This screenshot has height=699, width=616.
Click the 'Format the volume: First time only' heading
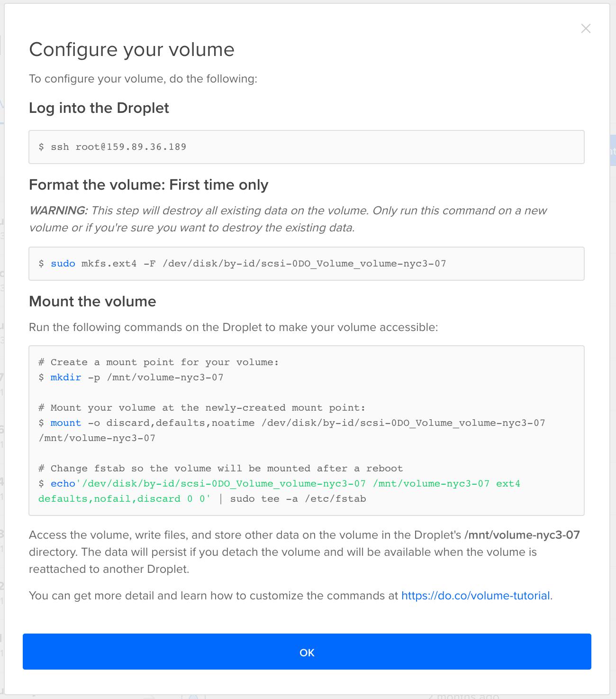148,185
